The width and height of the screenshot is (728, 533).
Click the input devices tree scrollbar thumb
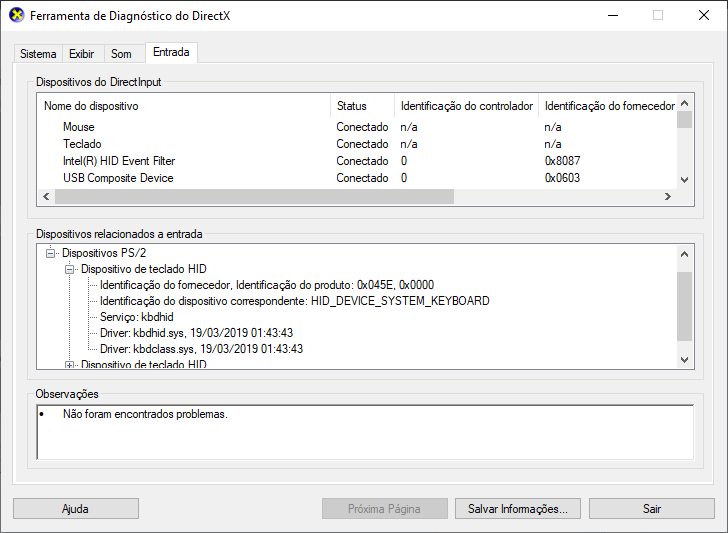(x=684, y=306)
